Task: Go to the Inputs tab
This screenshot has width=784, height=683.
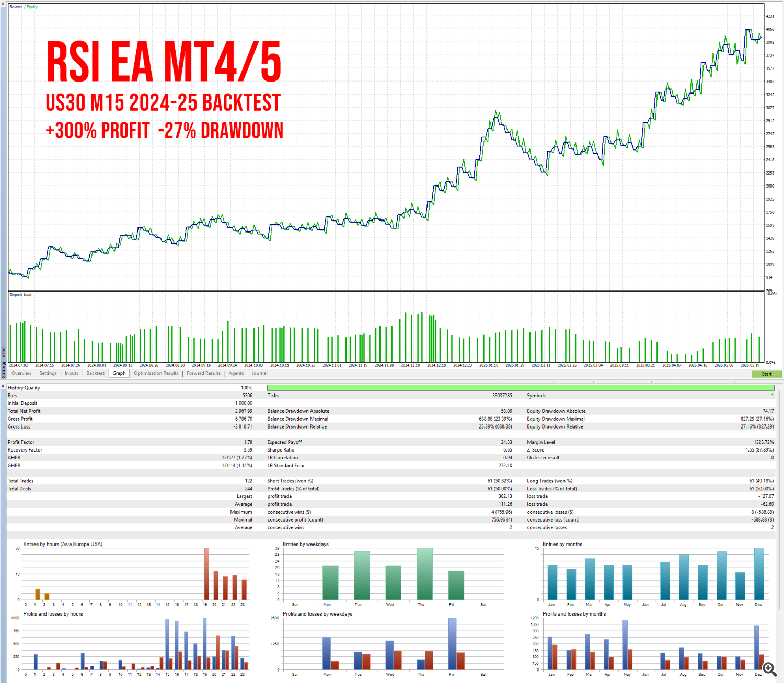Action: [72, 373]
